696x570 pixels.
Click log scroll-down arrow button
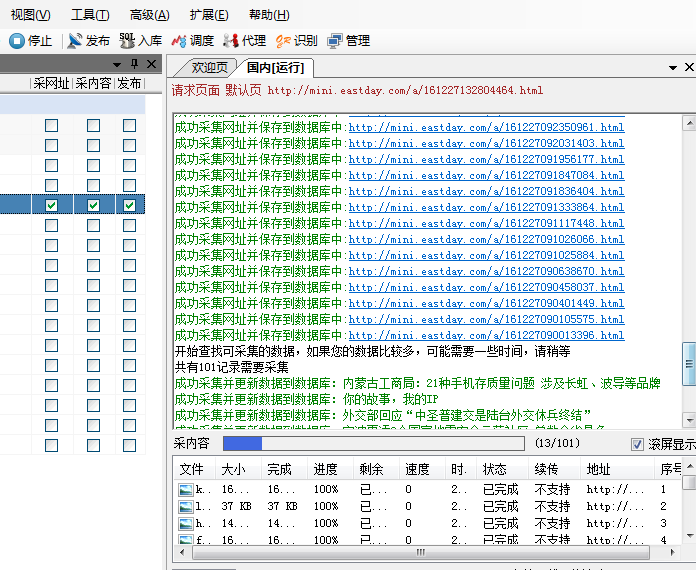689,419
